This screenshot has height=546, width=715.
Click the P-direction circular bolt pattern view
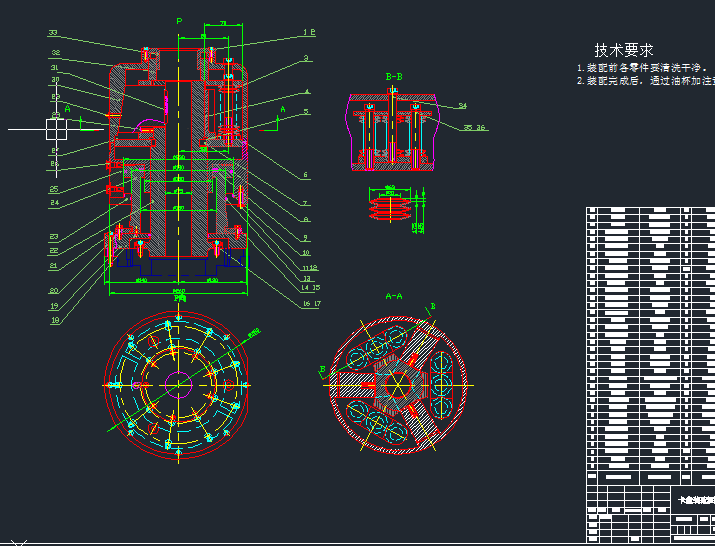click(x=178, y=385)
